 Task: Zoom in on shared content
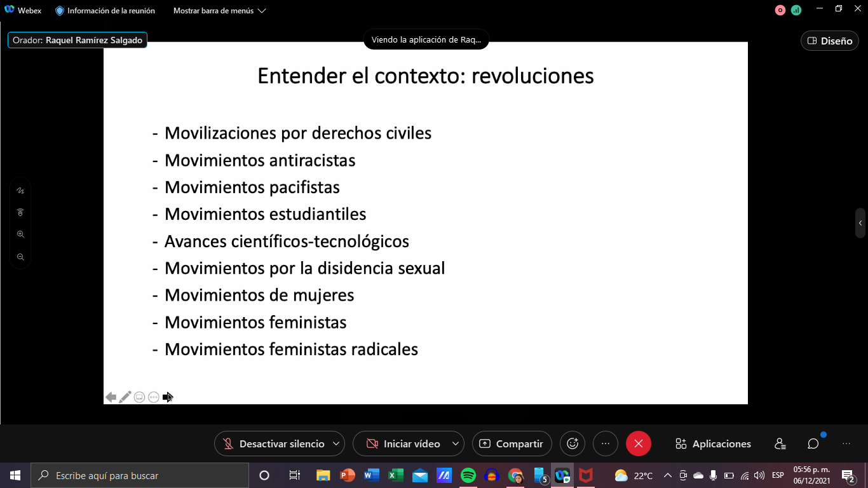tap(20, 234)
